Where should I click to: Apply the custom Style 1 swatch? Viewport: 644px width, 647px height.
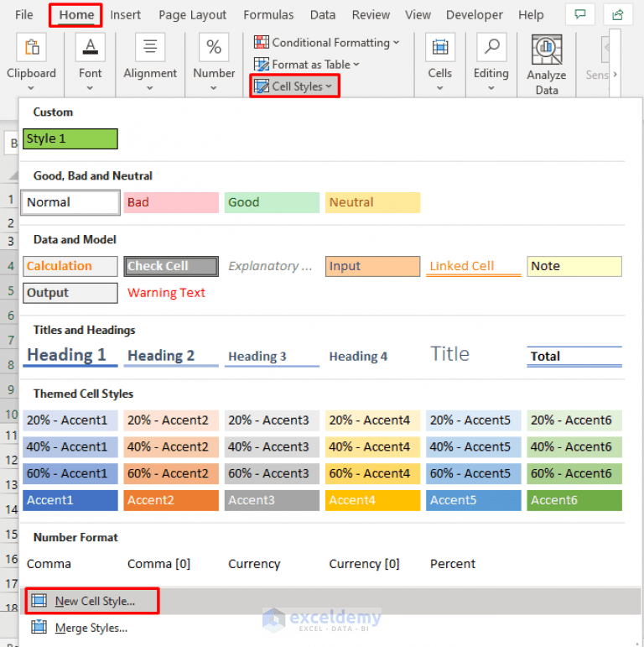70,138
